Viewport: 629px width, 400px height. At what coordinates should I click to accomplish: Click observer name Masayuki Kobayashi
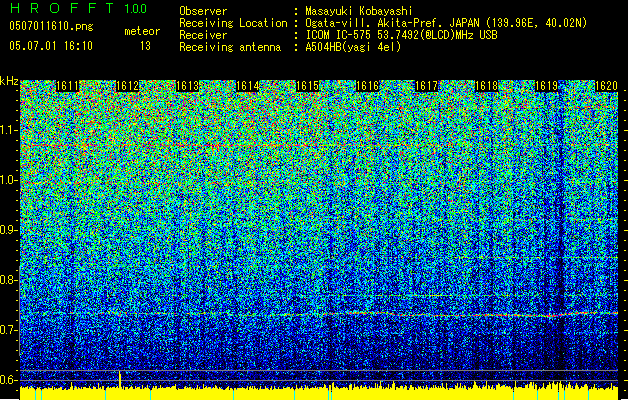359,11
